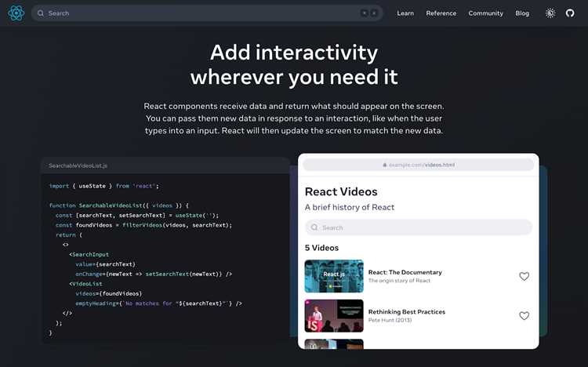Open the Blog nav item
Screen dimensions: 588x367
522,13
